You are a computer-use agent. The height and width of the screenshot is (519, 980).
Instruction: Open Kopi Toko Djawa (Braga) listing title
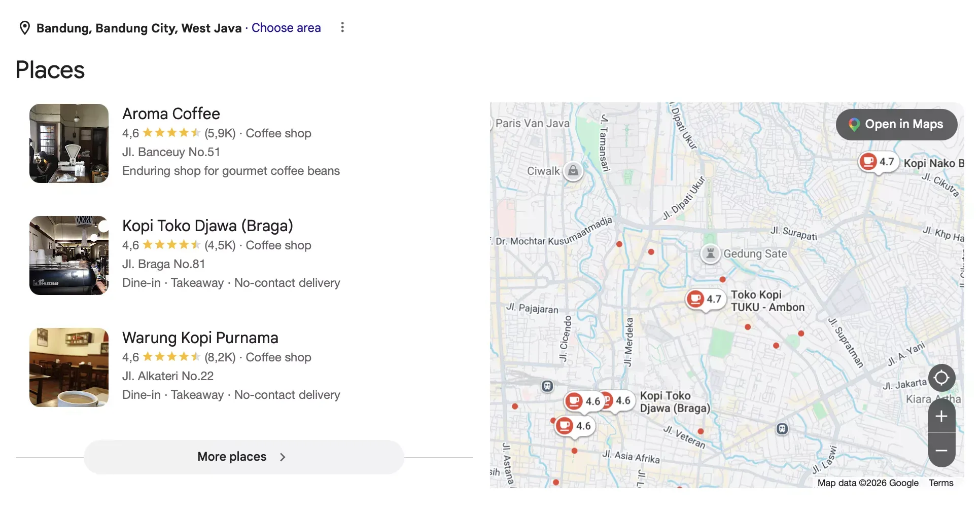(207, 226)
